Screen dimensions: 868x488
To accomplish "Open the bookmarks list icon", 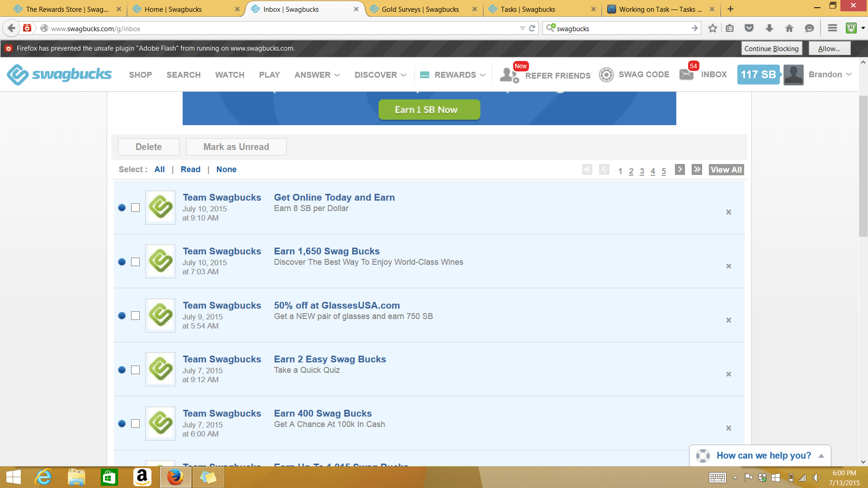I will (x=730, y=28).
